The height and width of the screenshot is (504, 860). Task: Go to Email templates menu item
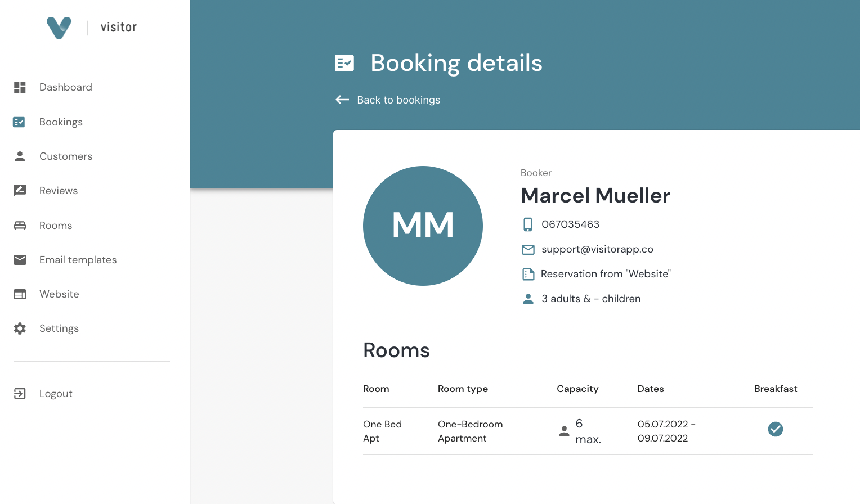[78, 260]
